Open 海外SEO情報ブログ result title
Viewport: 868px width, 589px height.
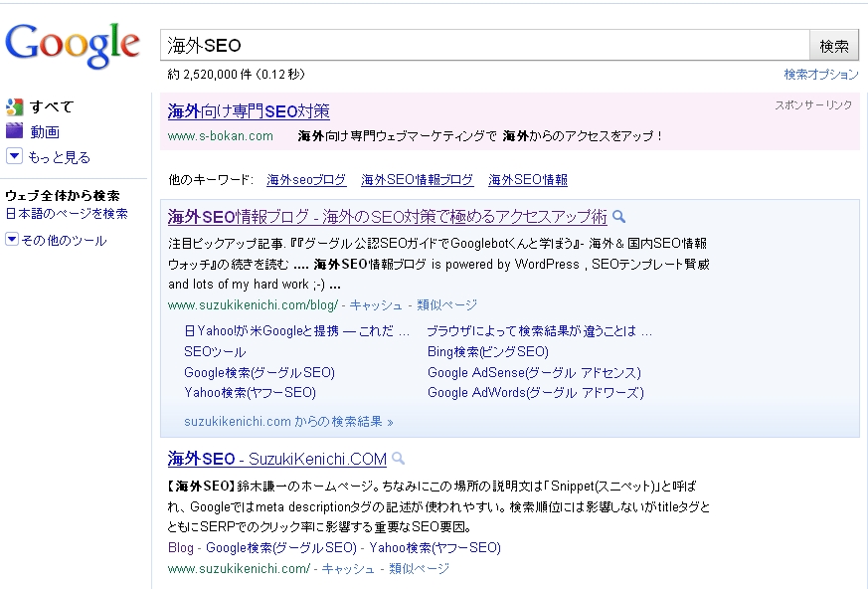(388, 217)
